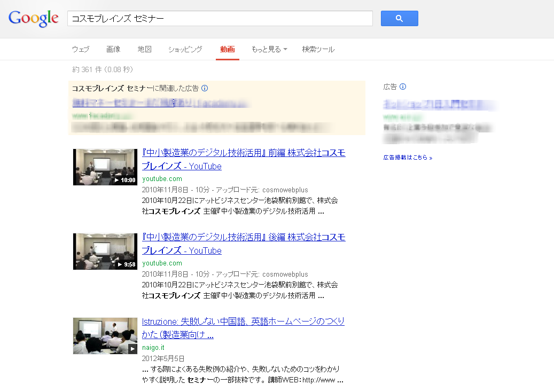Open the 地図 tab
Image resolution: width=554 pixels, height=392 pixels.
click(x=144, y=50)
